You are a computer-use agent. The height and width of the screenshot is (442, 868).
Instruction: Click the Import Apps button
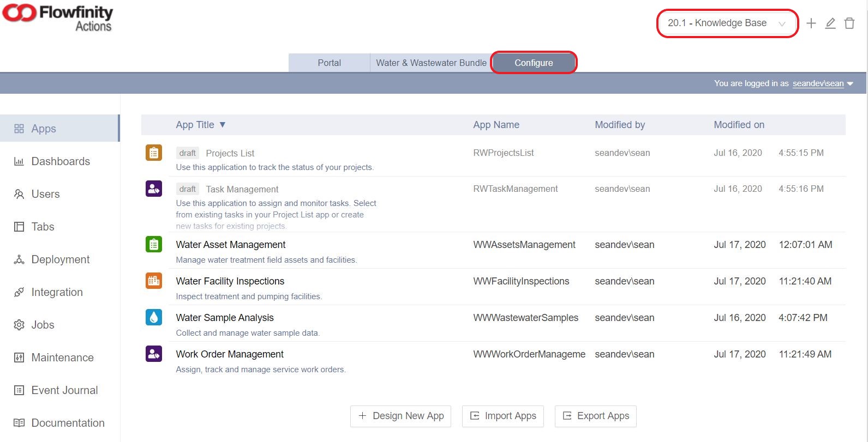point(503,416)
